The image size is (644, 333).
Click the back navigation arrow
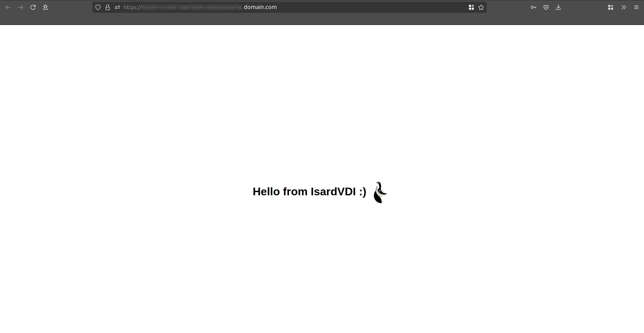8,7
